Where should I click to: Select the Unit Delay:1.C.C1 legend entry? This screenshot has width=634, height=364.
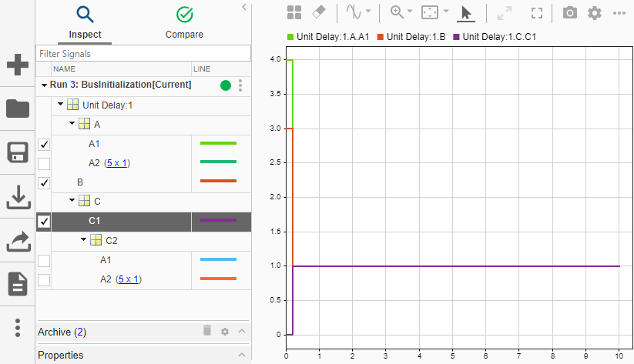click(495, 37)
